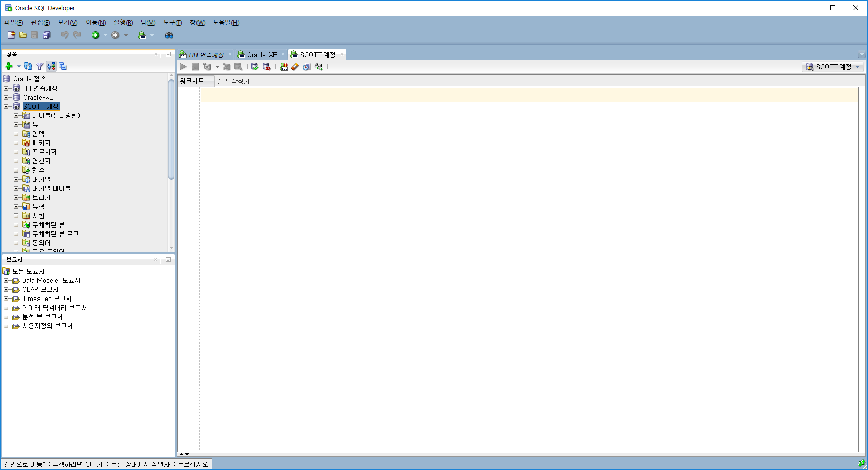Open SQL History clock icon

coord(307,67)
